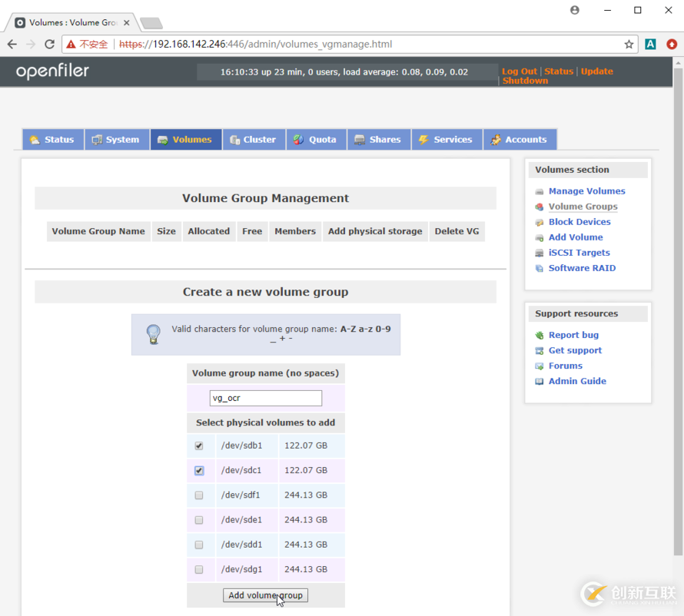Uncheck the /dev/sdc1 checkbox
The image size is (684, 616).
coord(199,471)
